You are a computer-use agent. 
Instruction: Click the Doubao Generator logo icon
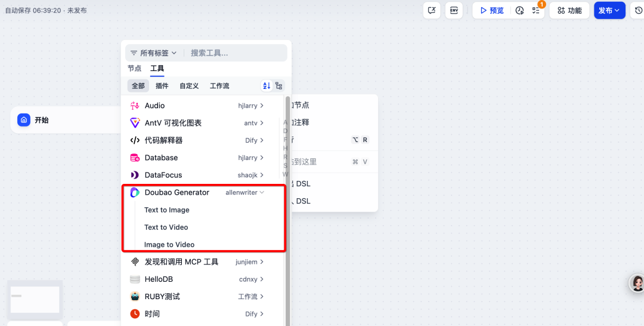(135, 192)
